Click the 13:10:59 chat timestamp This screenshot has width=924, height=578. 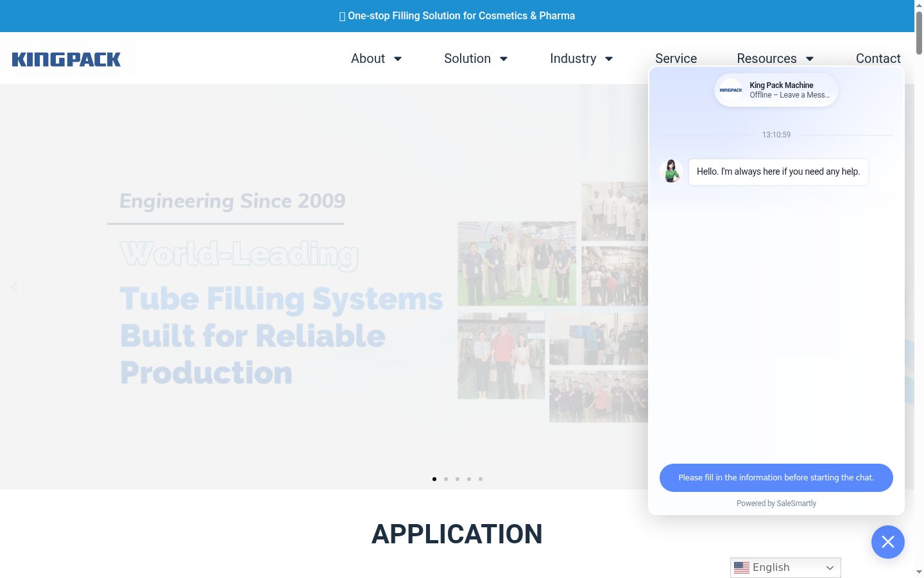pyautogui.click(x=776, y=135)
